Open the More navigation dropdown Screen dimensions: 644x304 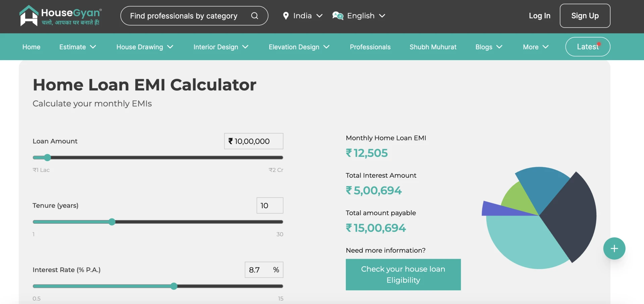point(535,47)
